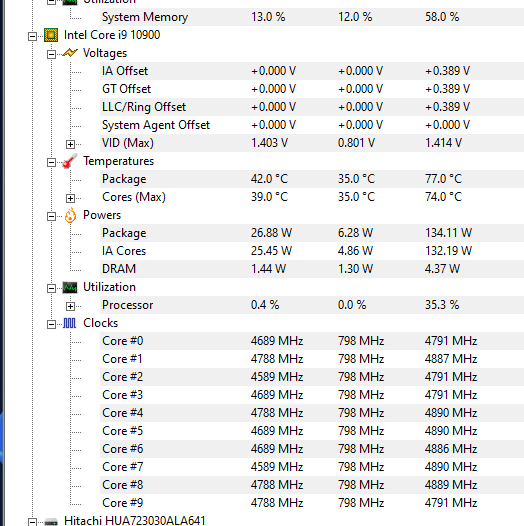Click the 77.0 °C max package temperature
Image resolution: width=524 pixels, height=526 pixels.
click(x=443, y=179)
